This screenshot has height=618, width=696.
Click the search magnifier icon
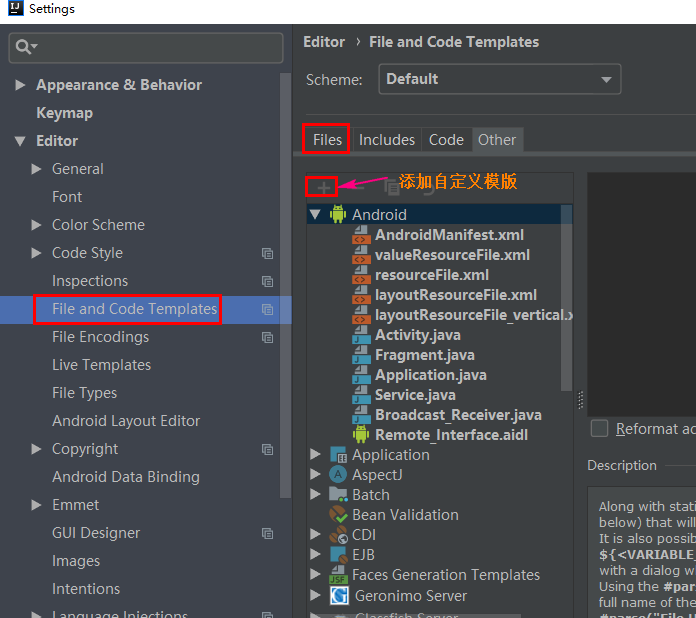click(x=25, y=46)
